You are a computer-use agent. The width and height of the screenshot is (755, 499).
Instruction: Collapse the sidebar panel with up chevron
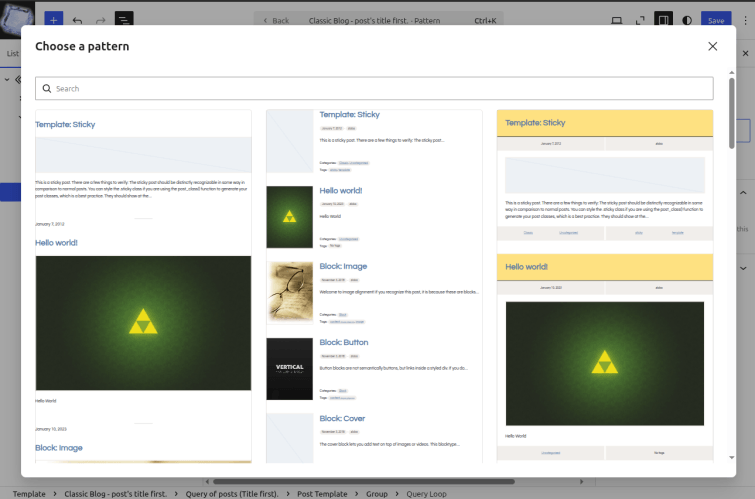coord(743,193)
